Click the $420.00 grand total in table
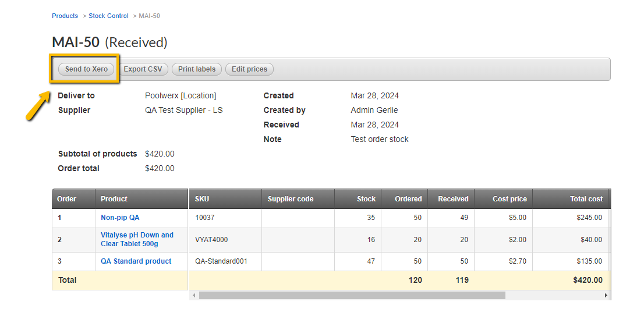Screen dimensions: 644x323 [x=588, y=280]
